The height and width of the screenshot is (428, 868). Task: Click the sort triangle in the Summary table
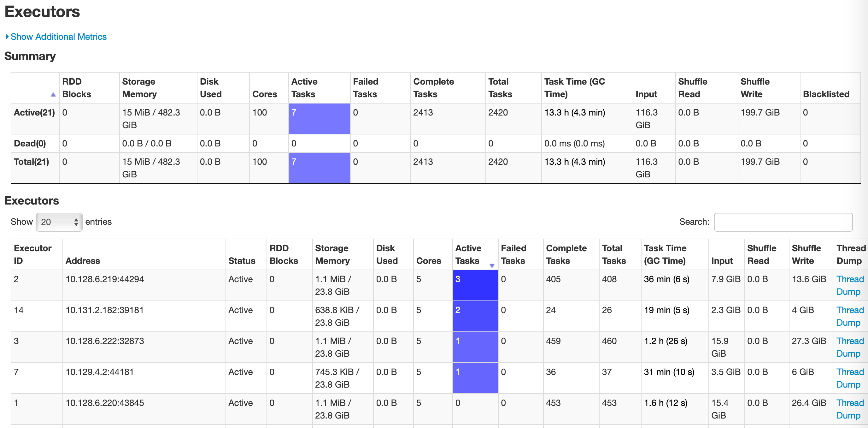pos(53,94)
